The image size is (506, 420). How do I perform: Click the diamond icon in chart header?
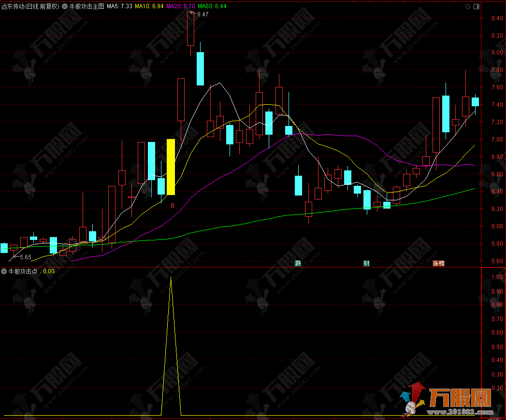coord(467,6)
